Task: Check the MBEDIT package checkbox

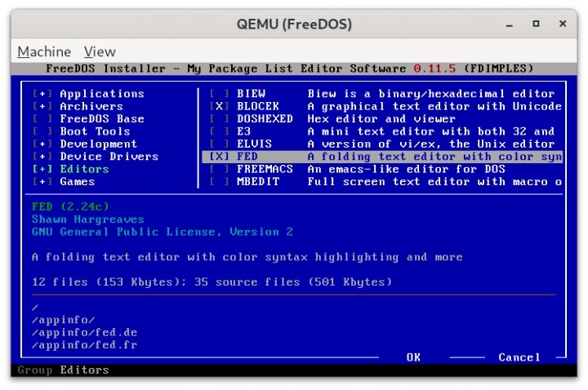Action: coord(219,182)
